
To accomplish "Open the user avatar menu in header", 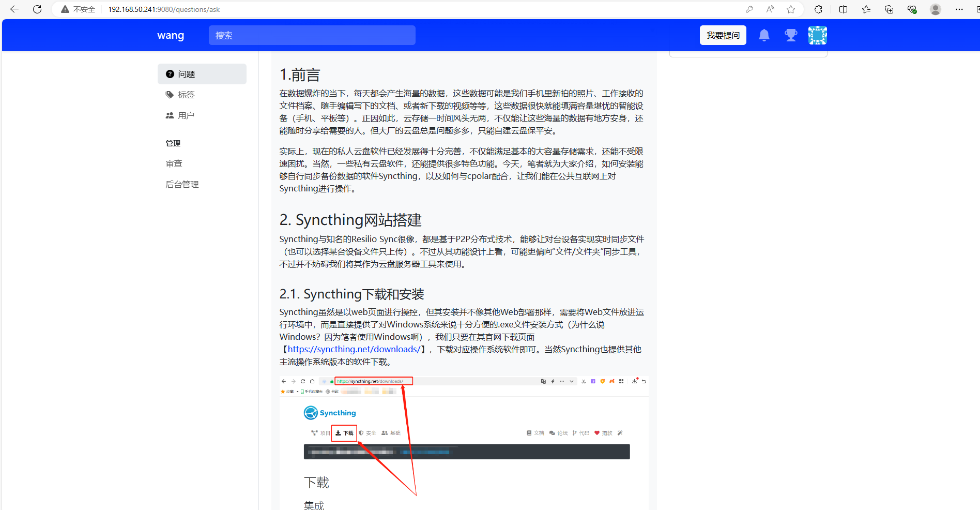I will [x=818, y=35].
